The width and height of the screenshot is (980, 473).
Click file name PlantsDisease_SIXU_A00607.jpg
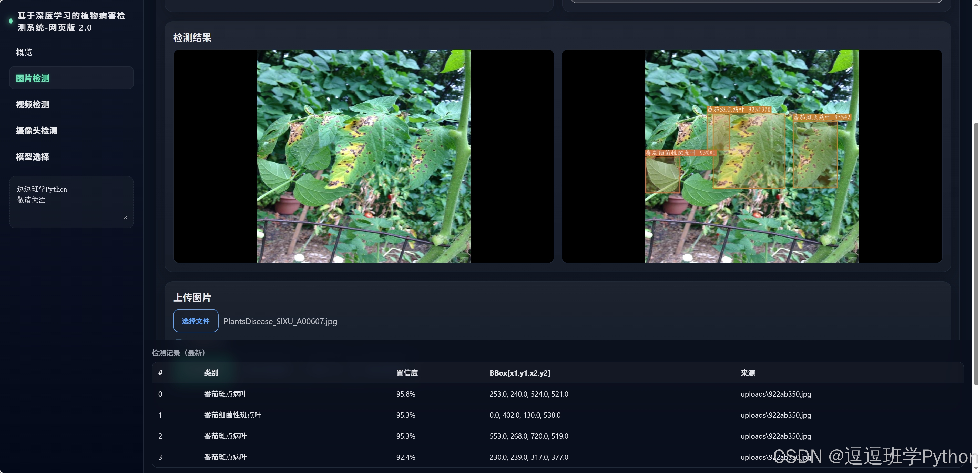pyautogui.click(x=280, y=321)
